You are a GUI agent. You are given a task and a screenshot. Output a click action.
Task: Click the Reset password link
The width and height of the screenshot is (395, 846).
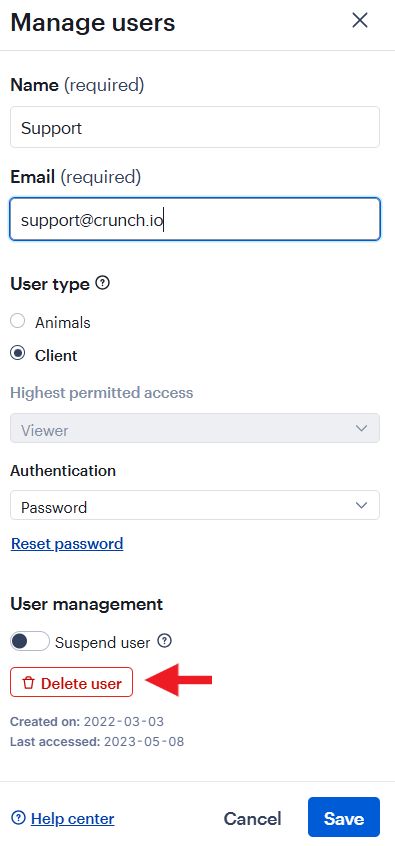67,543
